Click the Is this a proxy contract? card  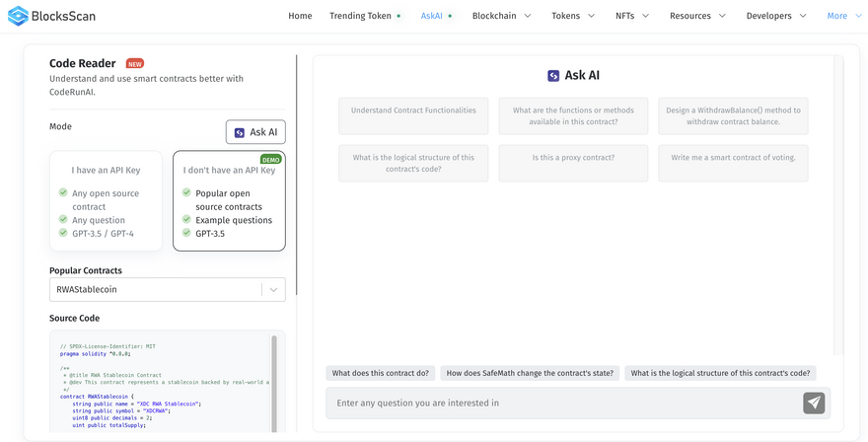573,158
